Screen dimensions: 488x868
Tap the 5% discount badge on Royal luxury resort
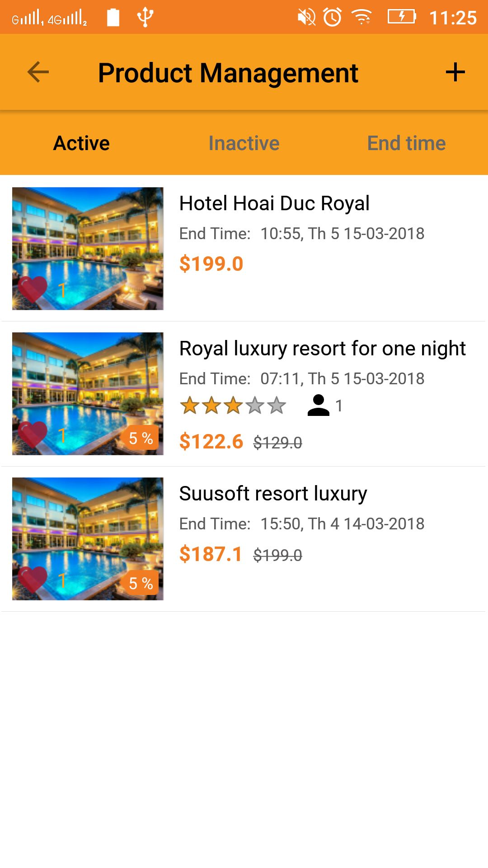(x=141, y=438)
